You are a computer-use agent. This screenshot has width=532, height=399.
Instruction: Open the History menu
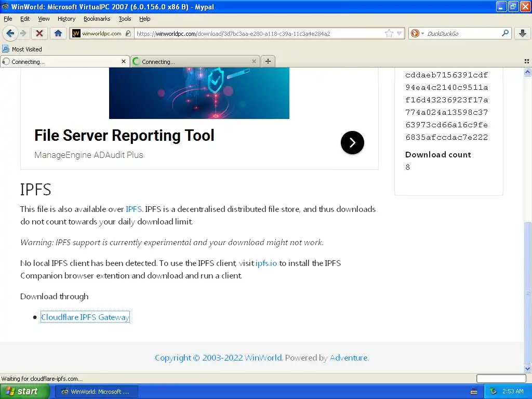tap(66, 19)
